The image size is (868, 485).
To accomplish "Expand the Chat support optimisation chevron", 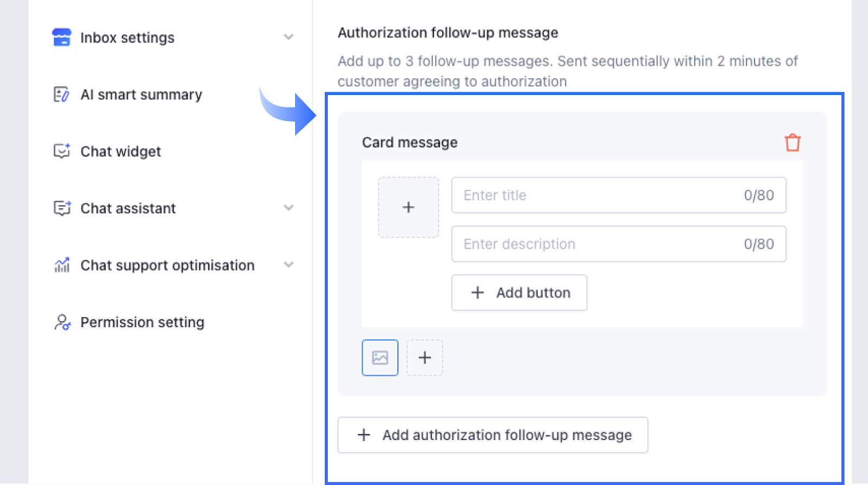I will [289, 265].
